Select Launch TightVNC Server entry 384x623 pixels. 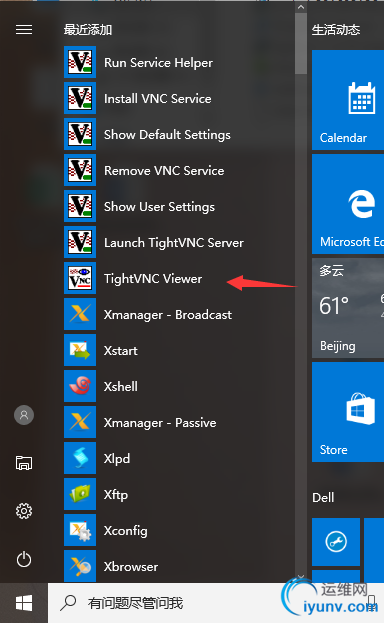pos(179,242)
